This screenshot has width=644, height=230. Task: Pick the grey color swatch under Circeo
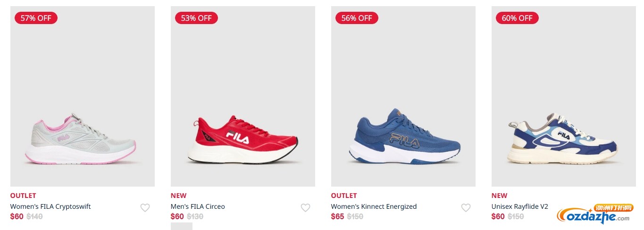click(x=181, y=226)
